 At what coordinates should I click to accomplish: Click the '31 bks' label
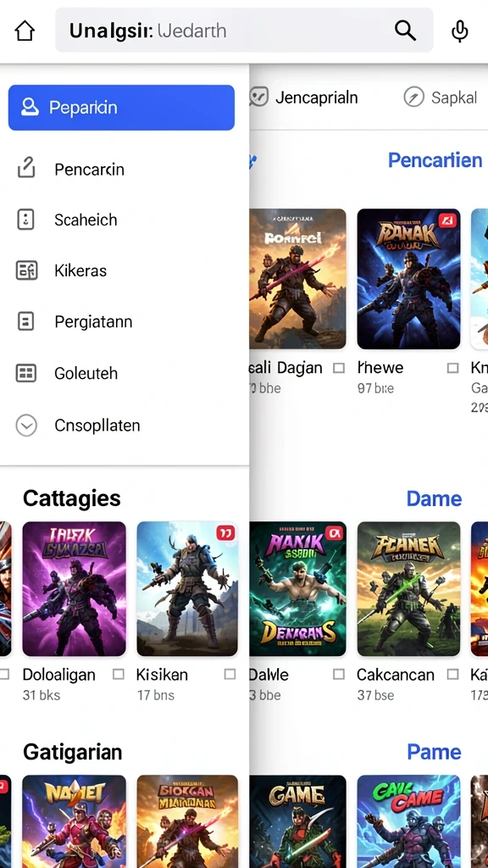42,695
